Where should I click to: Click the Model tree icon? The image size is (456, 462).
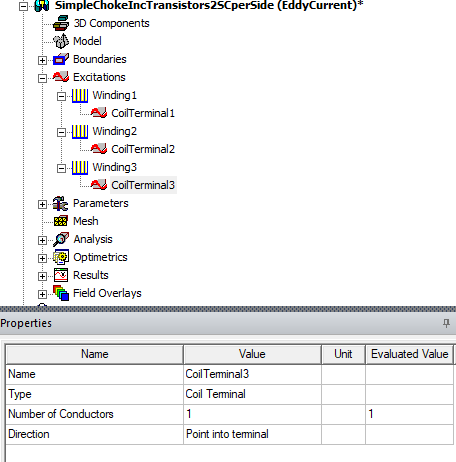61,41
